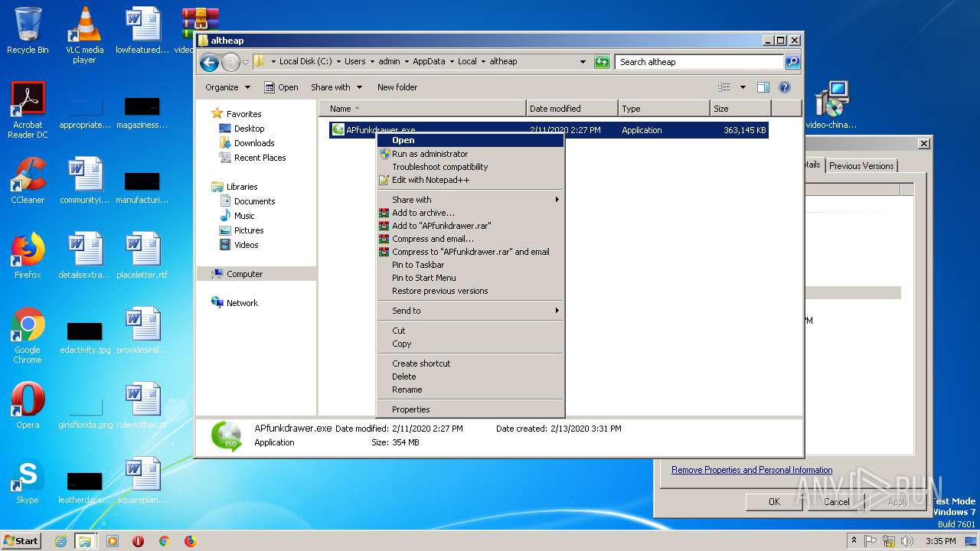The image size is (980, 551).
Task: Open communityi... Word document icon
Action: click(x=84, y=181)
